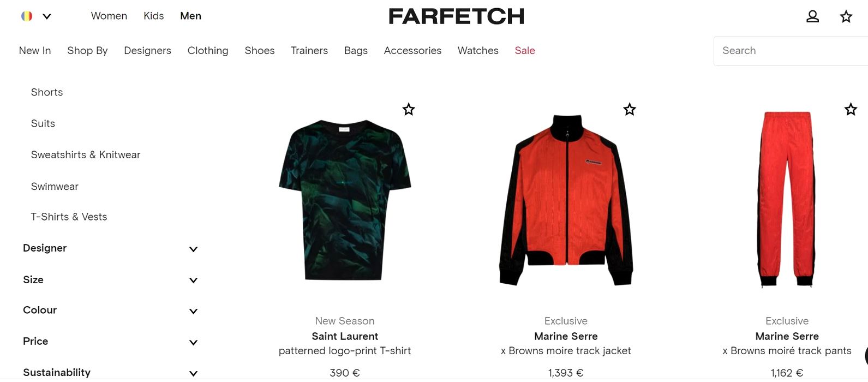
Task: Add Marine Serre track pants to wishlist
Action: (x=851, y=110)
